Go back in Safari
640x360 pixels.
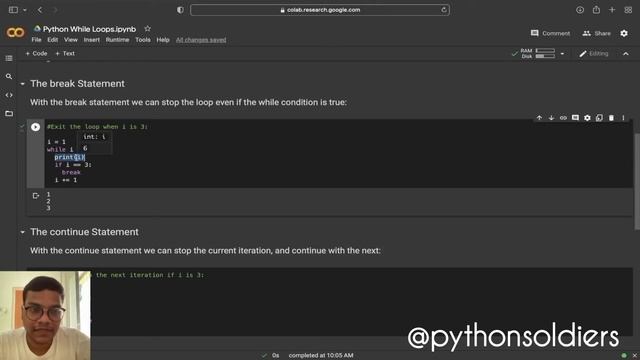pos(40,10)
